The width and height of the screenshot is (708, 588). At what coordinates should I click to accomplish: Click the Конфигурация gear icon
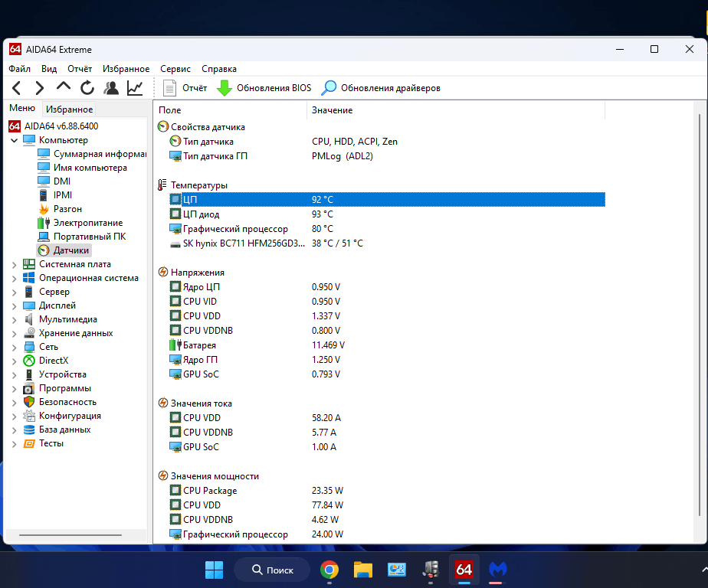click(x=29, y=416)
